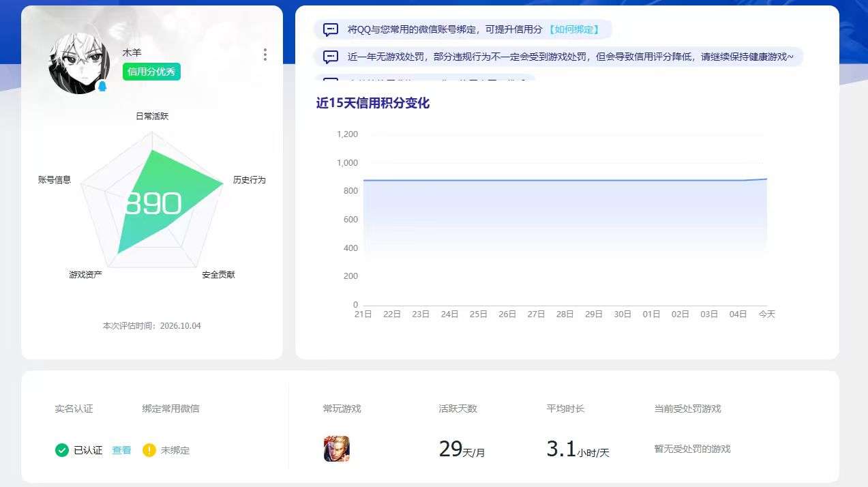Click the QQ penguin badge on avatar
The width and height of the screenshot is (868, 487).
(102, 86)
